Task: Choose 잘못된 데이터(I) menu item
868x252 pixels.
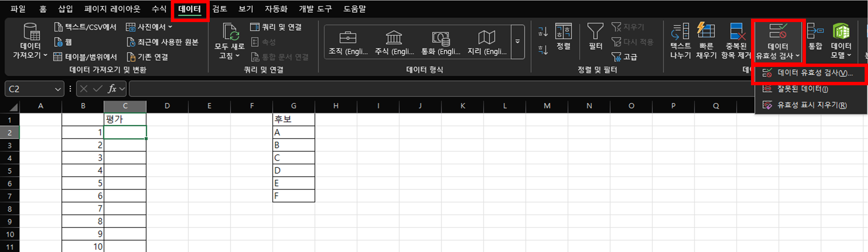Action: click(810, 89)
